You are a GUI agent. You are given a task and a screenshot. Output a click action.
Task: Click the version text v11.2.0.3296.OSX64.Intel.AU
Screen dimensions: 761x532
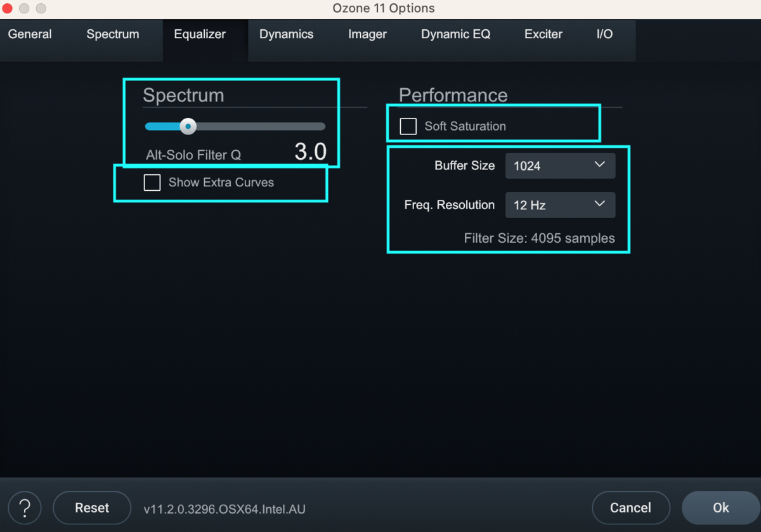(x=224, y=509)
